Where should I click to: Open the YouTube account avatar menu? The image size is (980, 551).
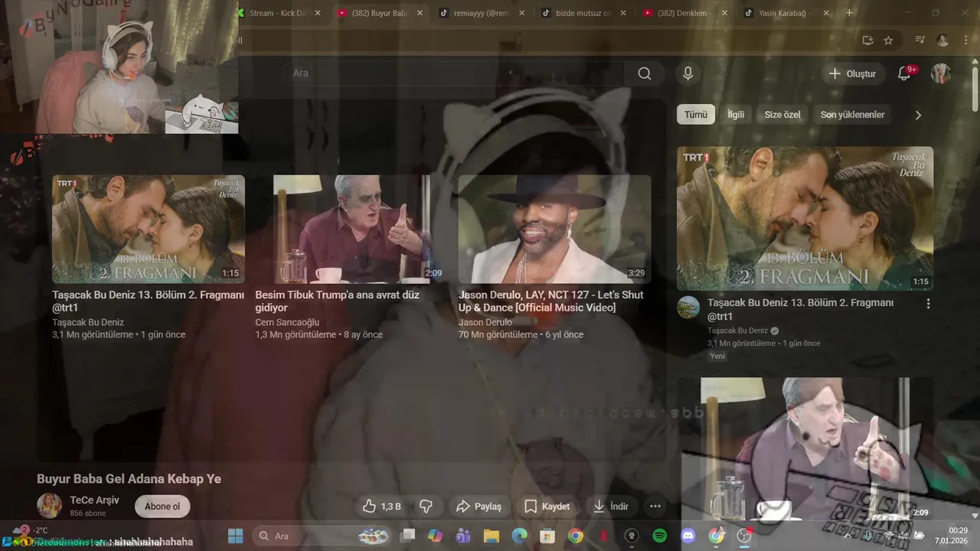(941, 73)
